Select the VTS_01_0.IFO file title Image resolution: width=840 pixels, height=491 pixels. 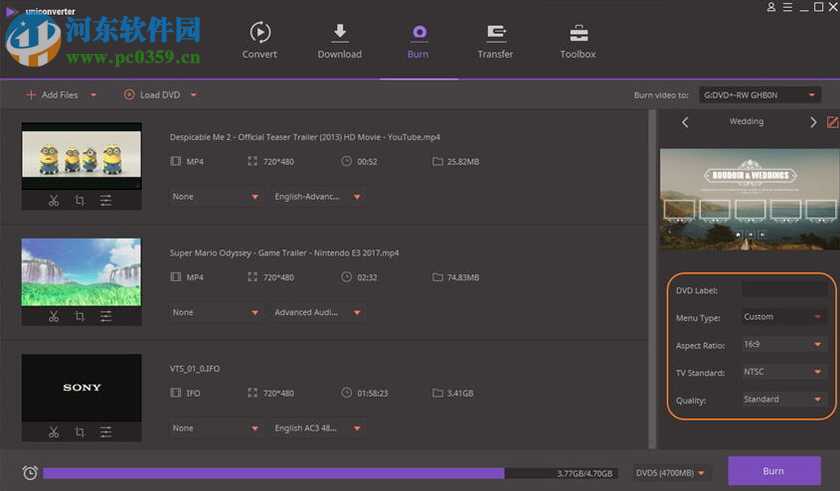point(194,368)
